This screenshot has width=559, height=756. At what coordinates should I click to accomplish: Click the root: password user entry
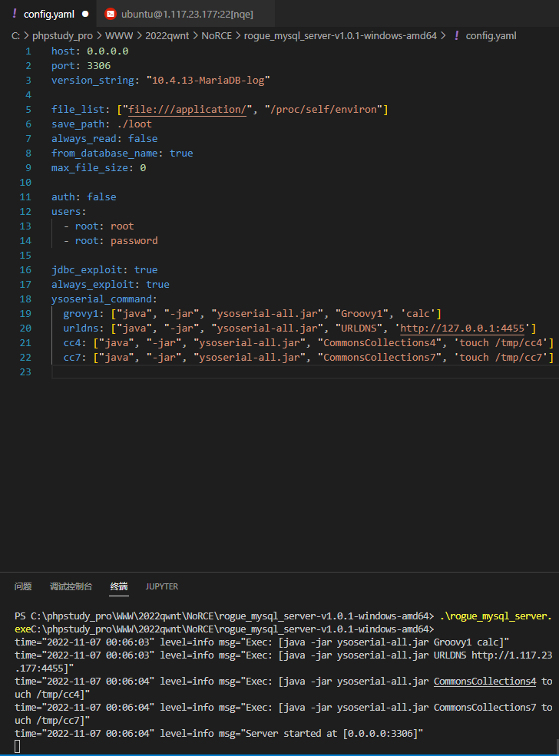pyautogui.click(x=111, y=240)
